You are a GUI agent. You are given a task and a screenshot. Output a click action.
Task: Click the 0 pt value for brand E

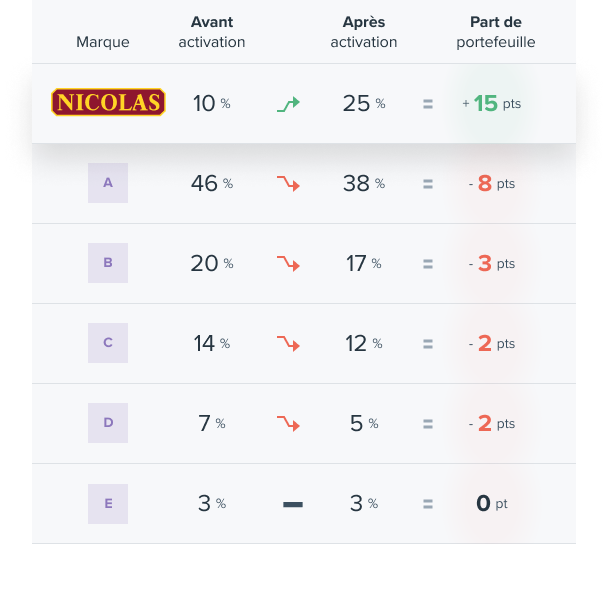[492, 504]
